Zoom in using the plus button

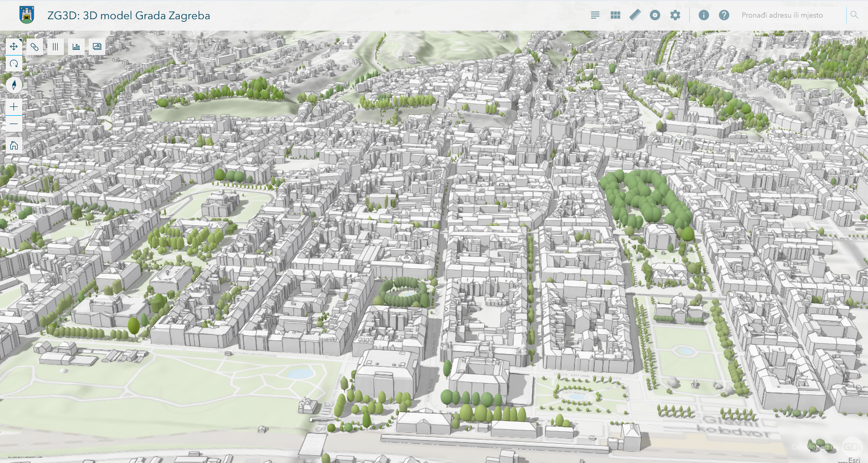(x=14, y=106)
